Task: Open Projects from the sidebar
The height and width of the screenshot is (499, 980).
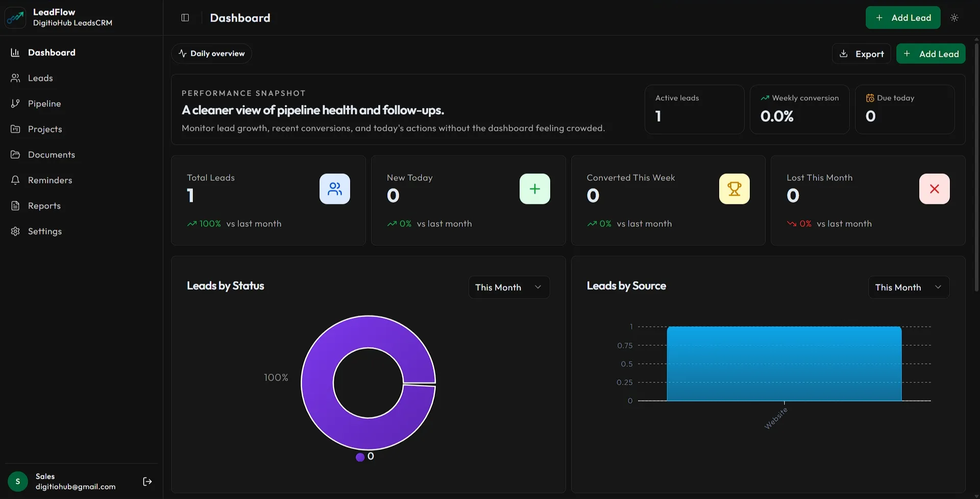Action: pos(45,129)
